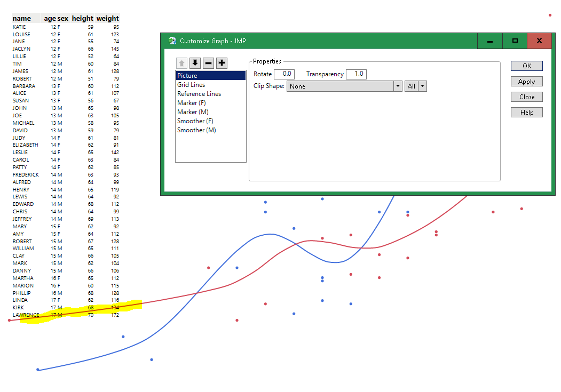Edit the Rotate value field

pyautogui.click(x=285, y=74)
